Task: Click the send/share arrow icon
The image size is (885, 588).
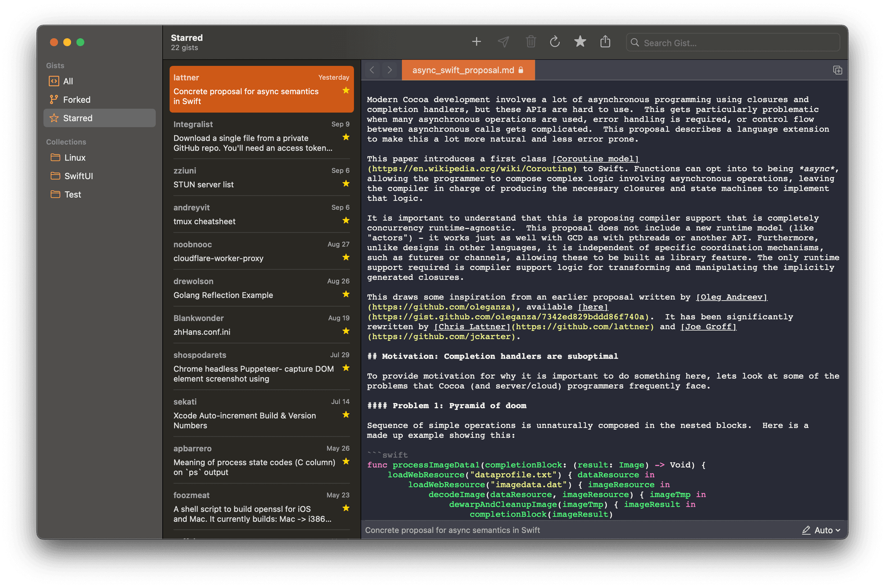Action: coord(503,41)
